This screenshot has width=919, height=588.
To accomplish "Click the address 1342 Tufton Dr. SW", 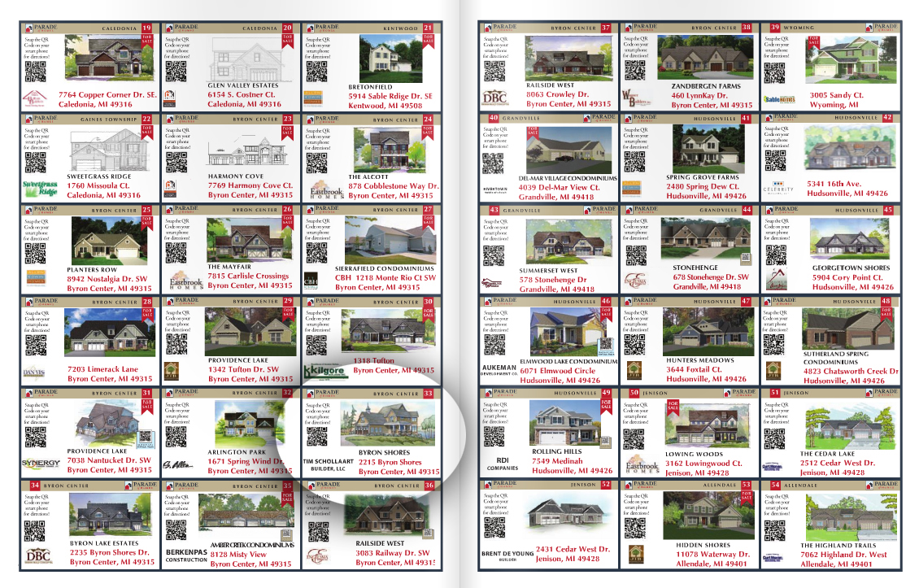I will 243,369.
